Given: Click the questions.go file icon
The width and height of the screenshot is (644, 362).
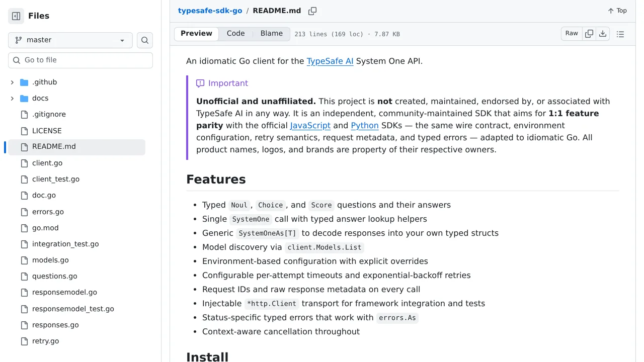Looking at the screenshot, I should point(24,276).
